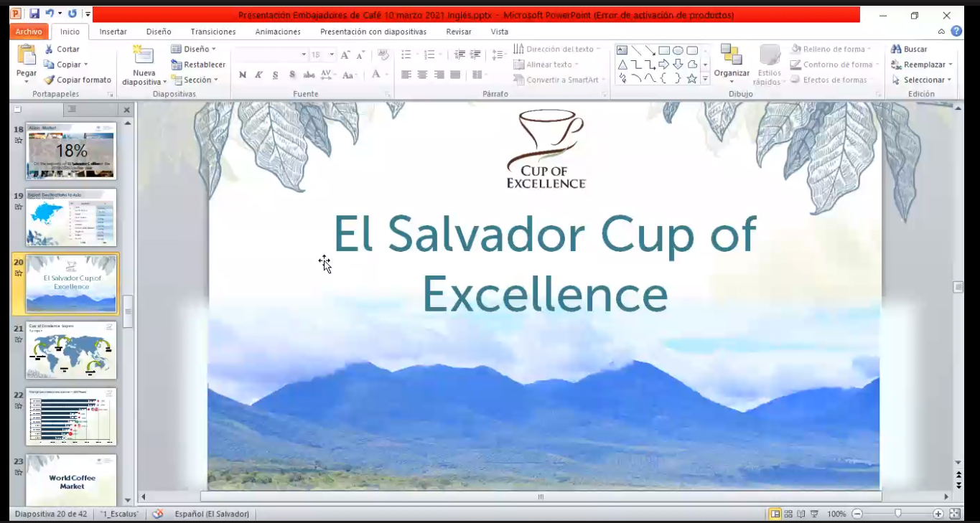Select the isosceles triangle shape
Image resolution: width=980 pixels, height=523 pixels.
[x=622, y=65]
